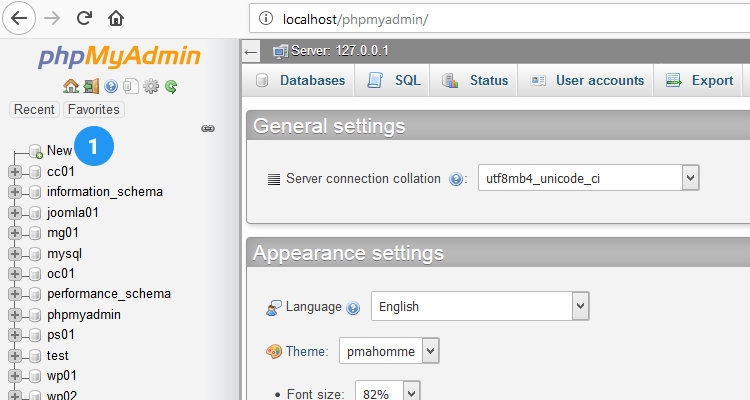The image size is (750, 400).
Task: Click the phpMyAdmin logo
Action: coord(119,56)
